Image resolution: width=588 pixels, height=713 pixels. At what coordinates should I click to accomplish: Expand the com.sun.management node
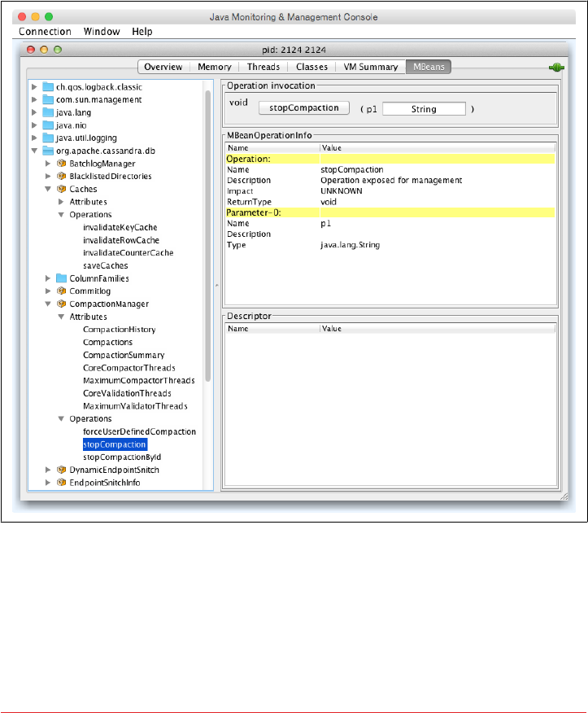point(34,99)
